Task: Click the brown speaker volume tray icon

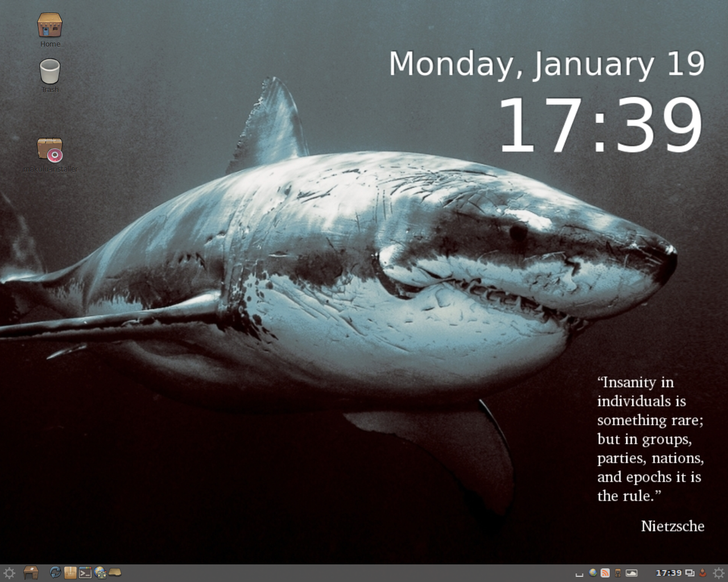Action: pyautogui.click(x=618, y=573)
